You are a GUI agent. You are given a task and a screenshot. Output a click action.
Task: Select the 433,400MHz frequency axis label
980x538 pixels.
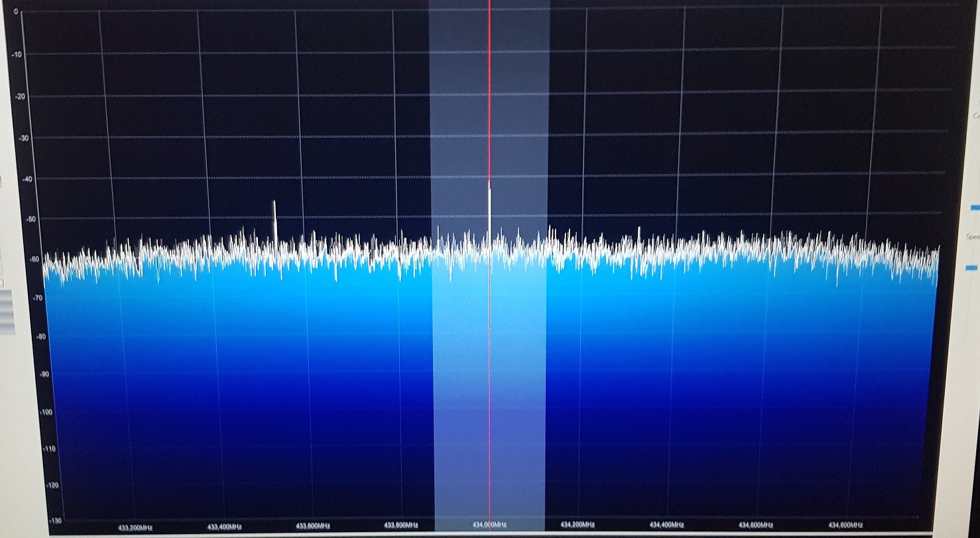(224, 527)
